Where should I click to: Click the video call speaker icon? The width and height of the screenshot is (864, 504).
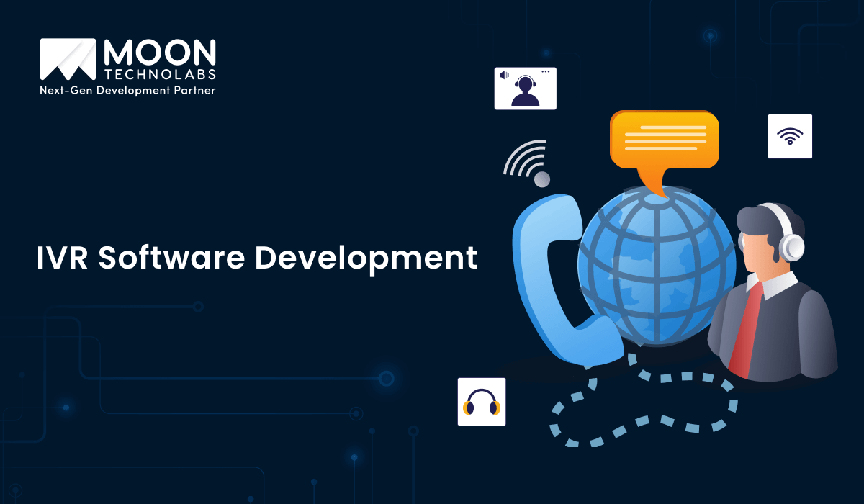(504, 73)
